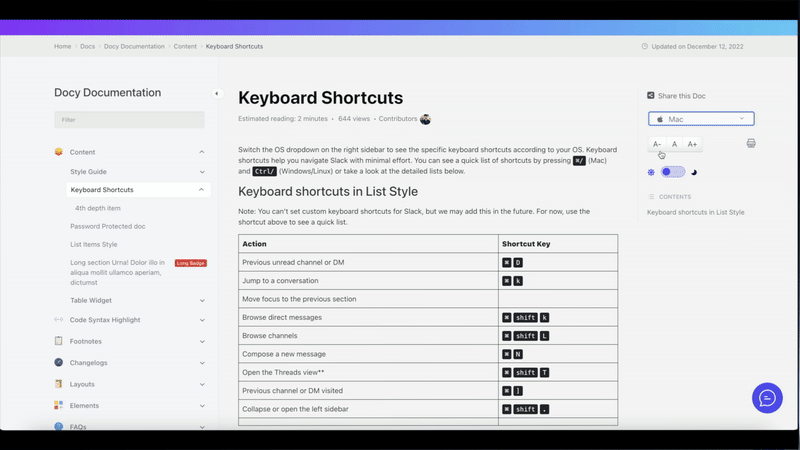Screen dimensions: 800x450
Task: Collapse the Content section chevron
Action: pos(202,152)
